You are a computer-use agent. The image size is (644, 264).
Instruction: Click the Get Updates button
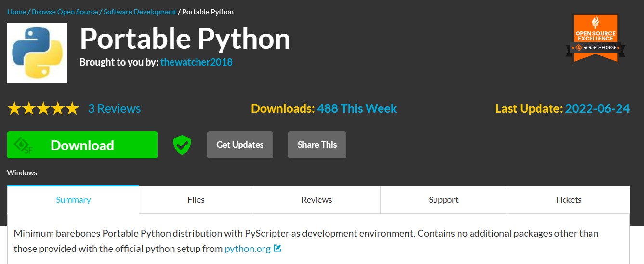click(x=240, y=145)
